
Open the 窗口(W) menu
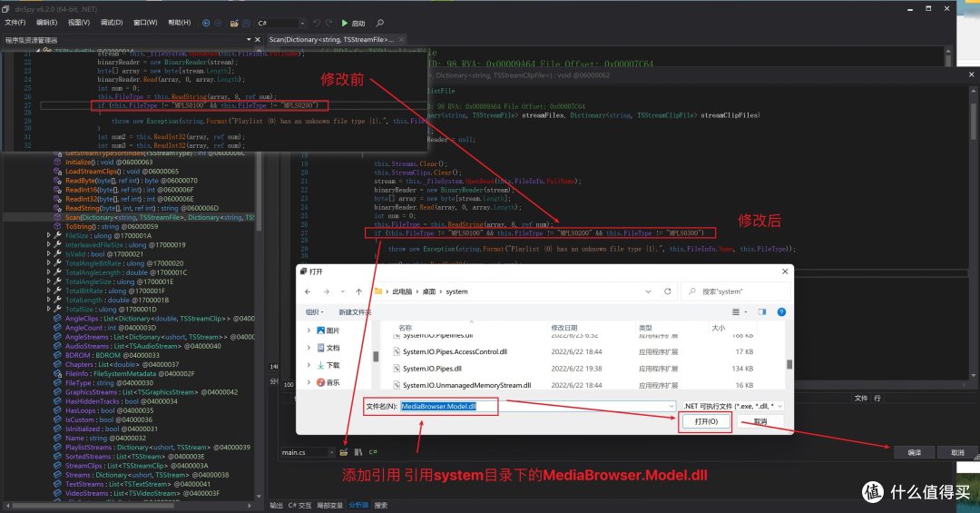[145, 23]
